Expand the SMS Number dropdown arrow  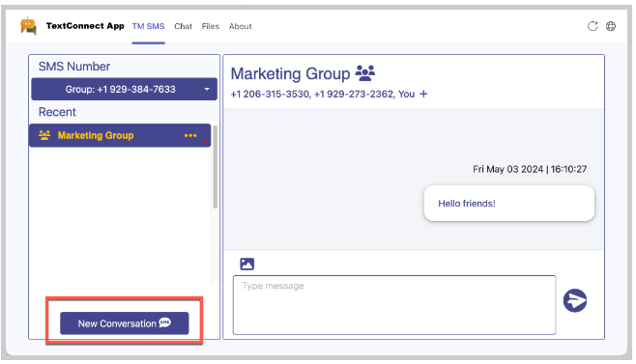coord(207,89)
